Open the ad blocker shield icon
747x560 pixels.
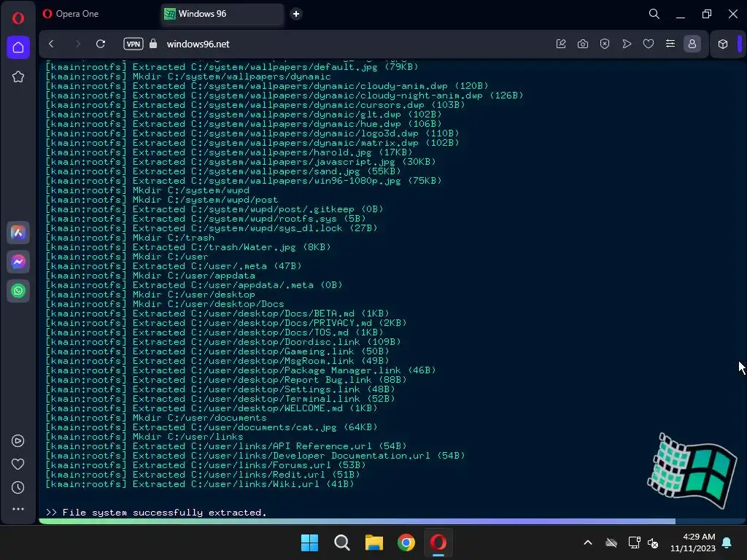click(605, 44)
